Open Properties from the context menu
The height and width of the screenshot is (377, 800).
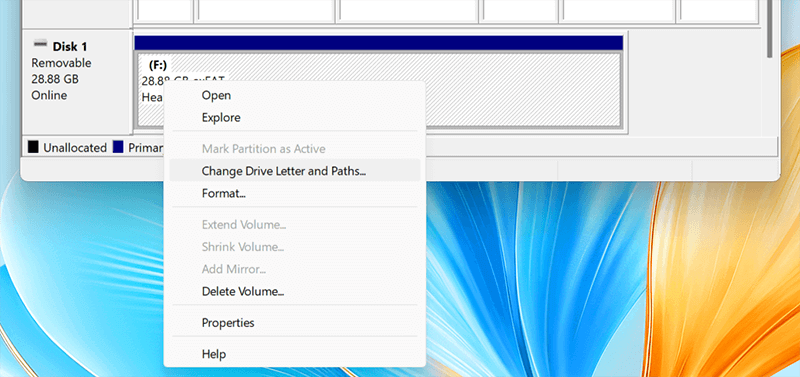tap(294, 323)
